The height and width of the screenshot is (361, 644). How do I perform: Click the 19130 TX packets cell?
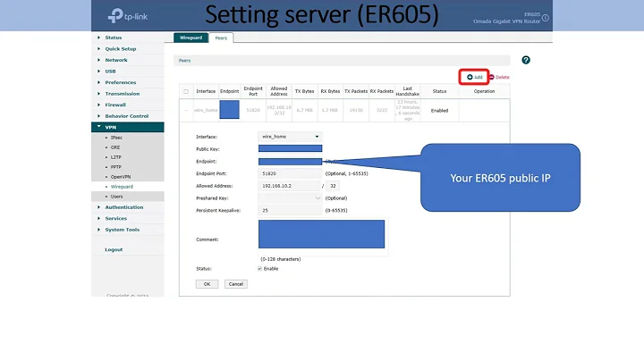356,110
